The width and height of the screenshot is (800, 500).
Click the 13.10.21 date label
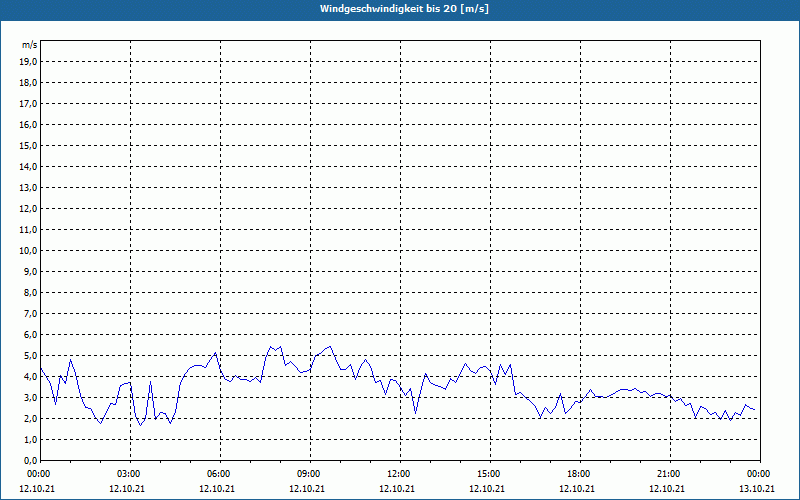tap(757, 488)
